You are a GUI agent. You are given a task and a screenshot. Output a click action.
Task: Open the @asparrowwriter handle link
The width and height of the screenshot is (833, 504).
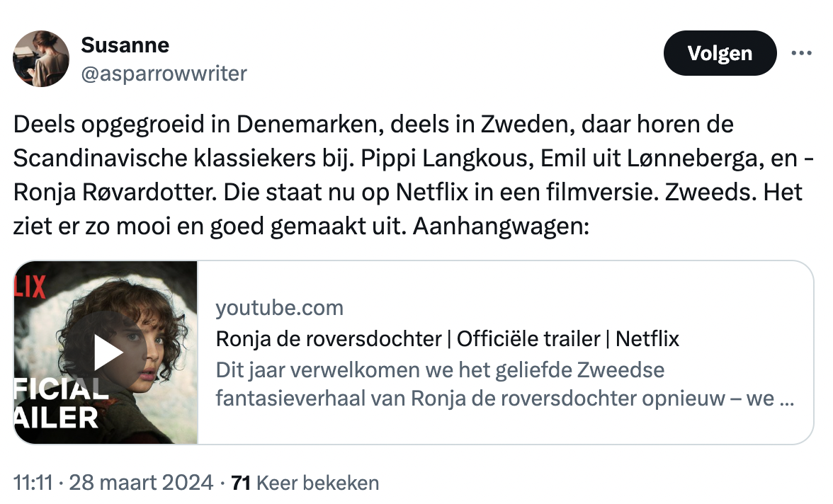click(164, 72)
